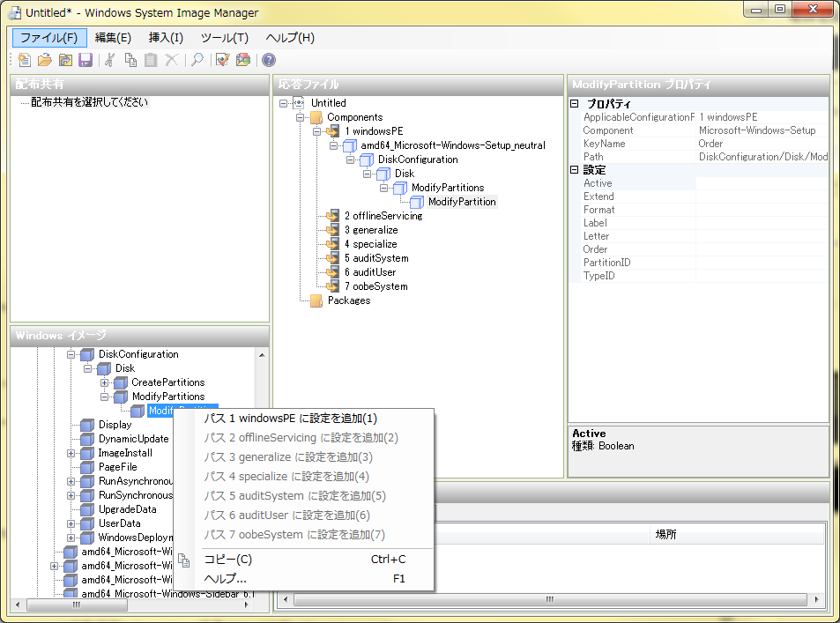Click the cube icon next to DynamicUpdate
This screenshot has height=623, width=840.
pyautogui.click(x=87, y=439)
